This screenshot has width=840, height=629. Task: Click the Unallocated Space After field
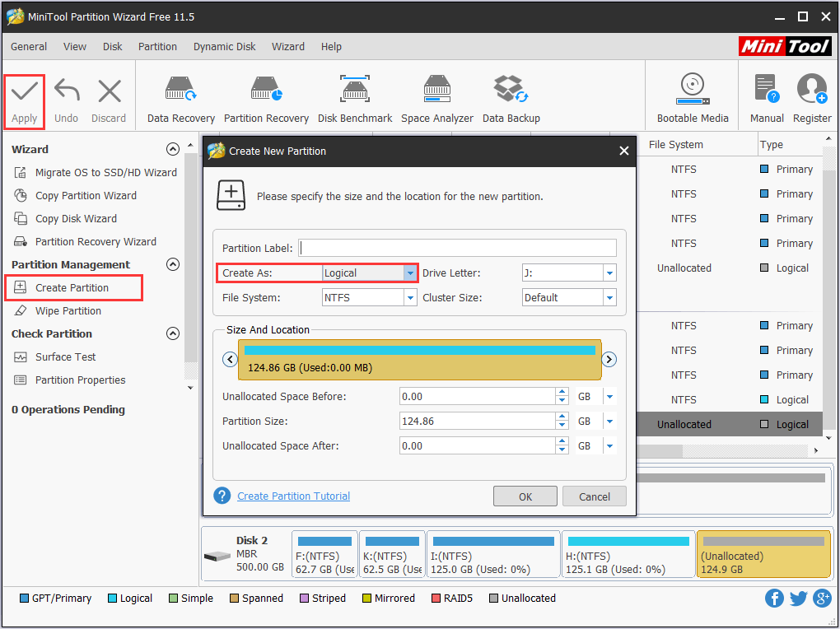pyautogui.click(x=478, y=445)
